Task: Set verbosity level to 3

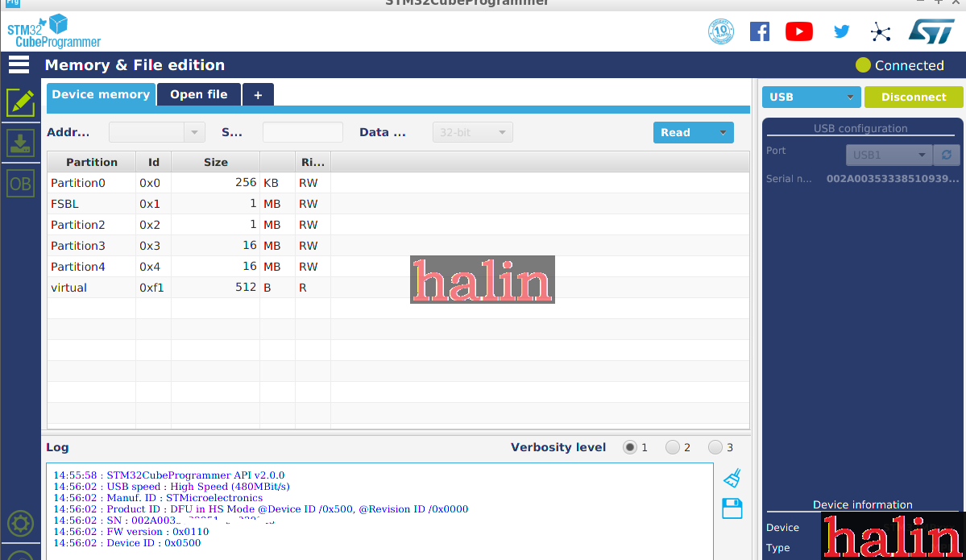Action: pos(715,448)
